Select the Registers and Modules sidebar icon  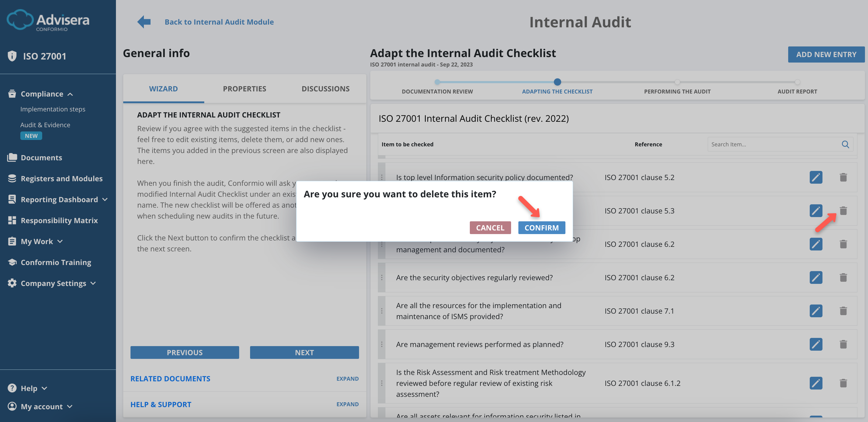pyautogui.click(x=12, y=178)
